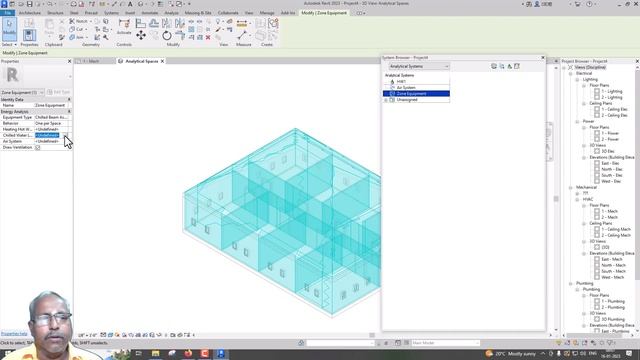Click the 1 - Plumbing floor plan icon
Viewport: 640px width, 360px height.
point(597,301)
